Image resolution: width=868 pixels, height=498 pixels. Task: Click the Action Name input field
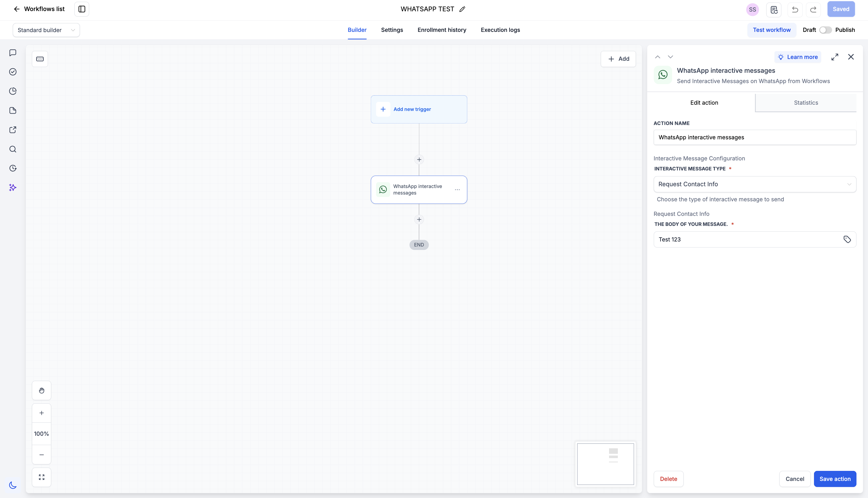click(x=755, y=137)
